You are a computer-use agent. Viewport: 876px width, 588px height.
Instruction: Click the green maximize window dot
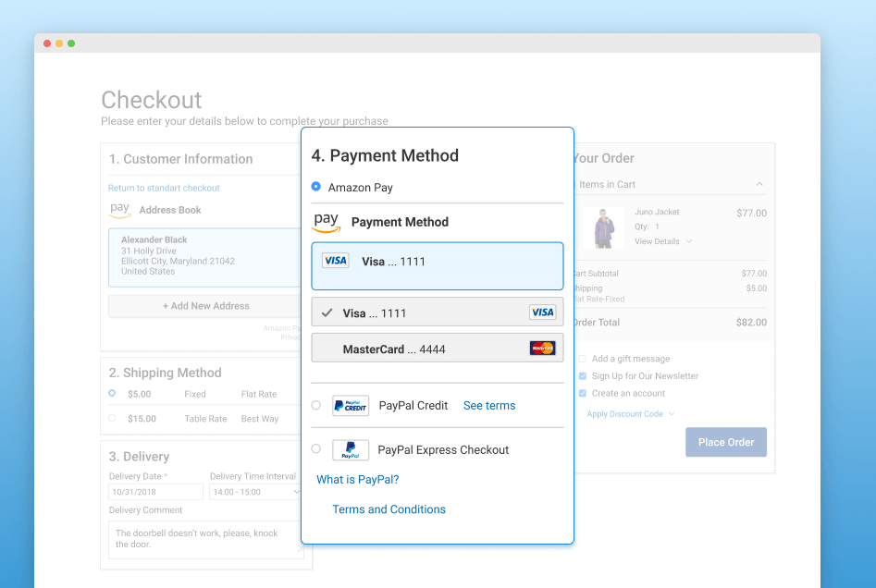[71, 43]
